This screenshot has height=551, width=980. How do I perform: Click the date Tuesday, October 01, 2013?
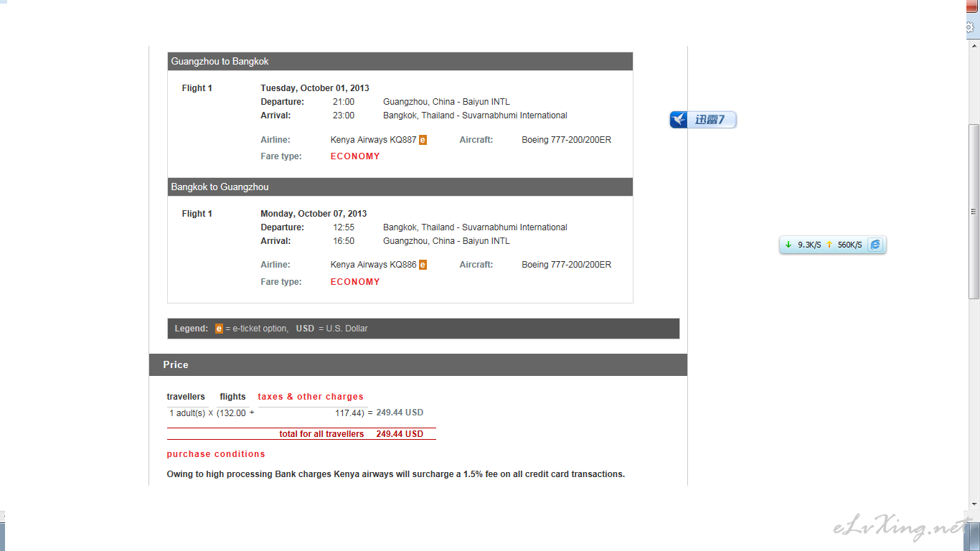click(315, 88)
